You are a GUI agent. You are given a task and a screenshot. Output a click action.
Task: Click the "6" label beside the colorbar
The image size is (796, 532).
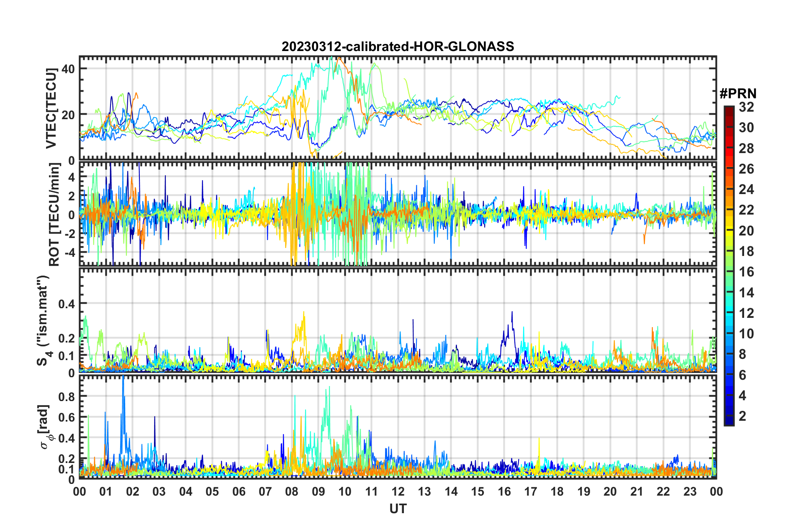(x=742, y=375)
